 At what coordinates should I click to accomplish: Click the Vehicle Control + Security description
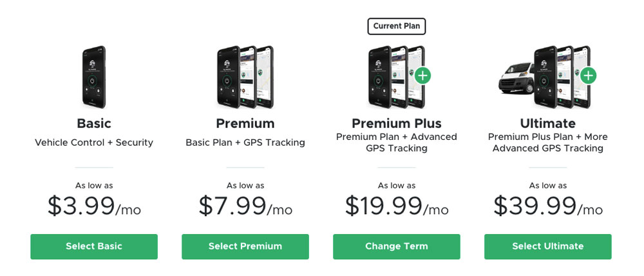coord(94,143)
